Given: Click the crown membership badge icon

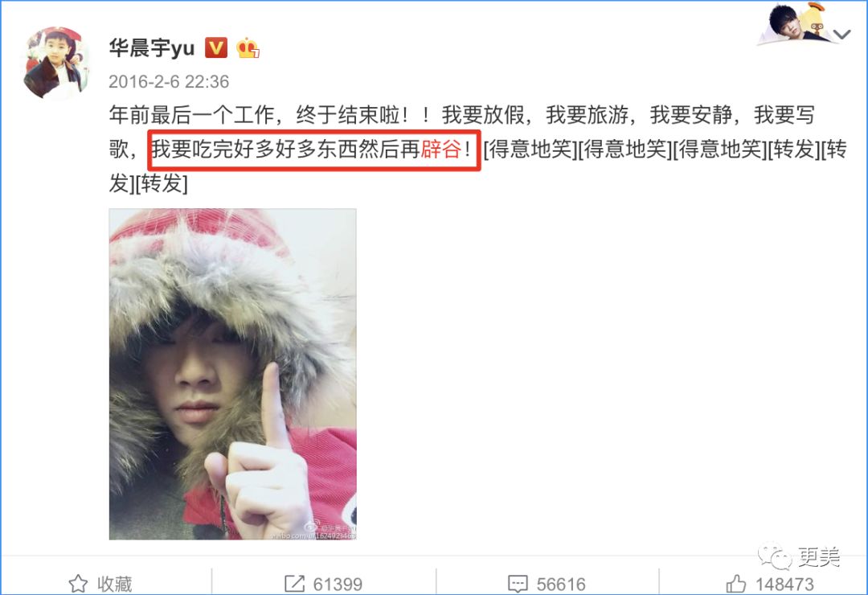Looking at the screenshot, I should coord(248,48).
